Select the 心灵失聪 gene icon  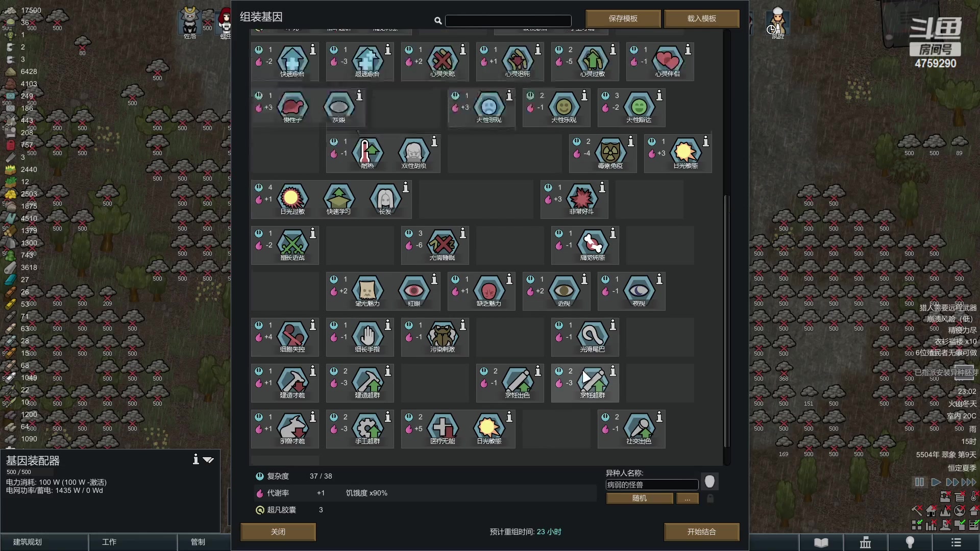click(442, 60)
